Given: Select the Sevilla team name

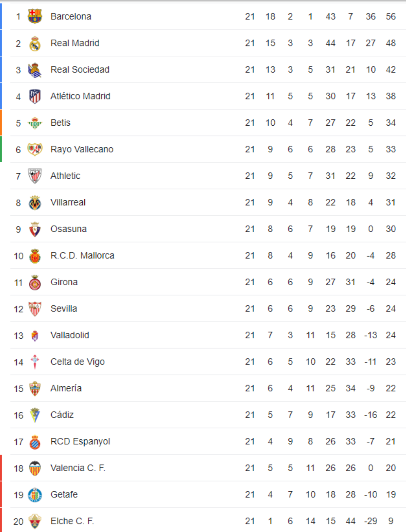Looking at the screenshot, I should 64,309.
